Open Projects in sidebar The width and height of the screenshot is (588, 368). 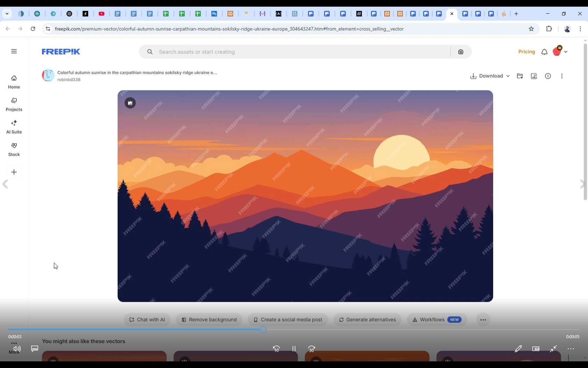tap(14, 104)
